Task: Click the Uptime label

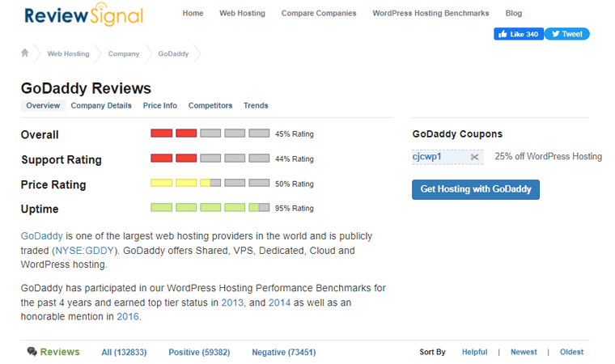Action: coord(40,209)
